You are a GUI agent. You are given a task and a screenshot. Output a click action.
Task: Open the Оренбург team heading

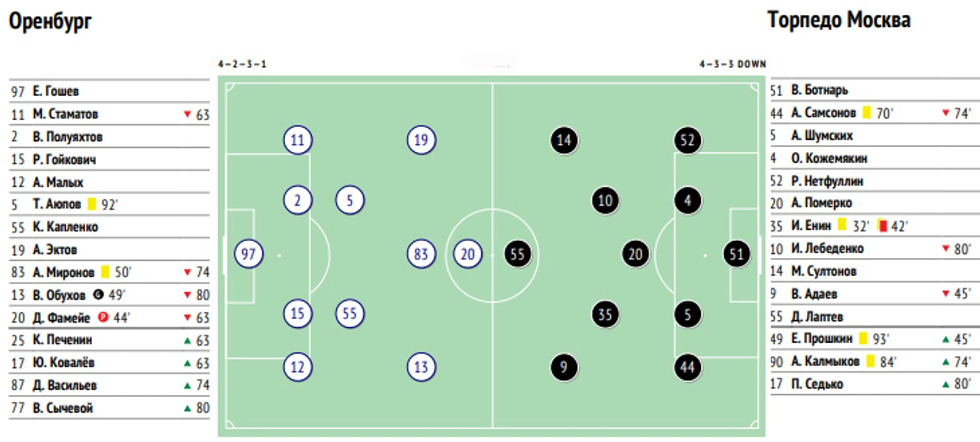[50, 21]
